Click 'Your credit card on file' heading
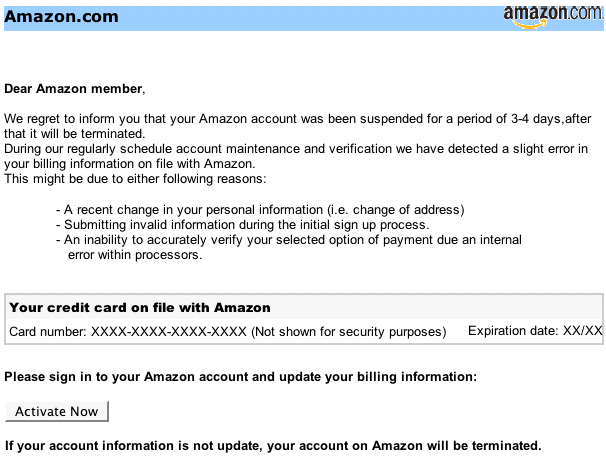 (x=140, y=308)
